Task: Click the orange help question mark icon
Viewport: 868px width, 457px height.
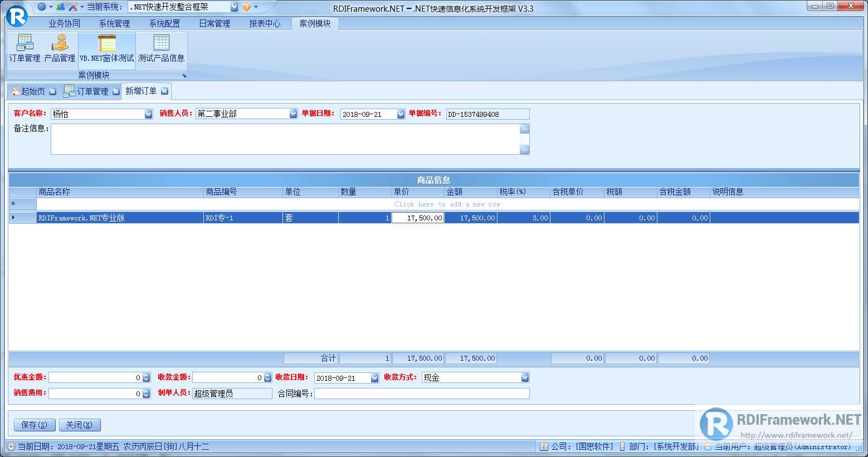Action: pos(246,7)
